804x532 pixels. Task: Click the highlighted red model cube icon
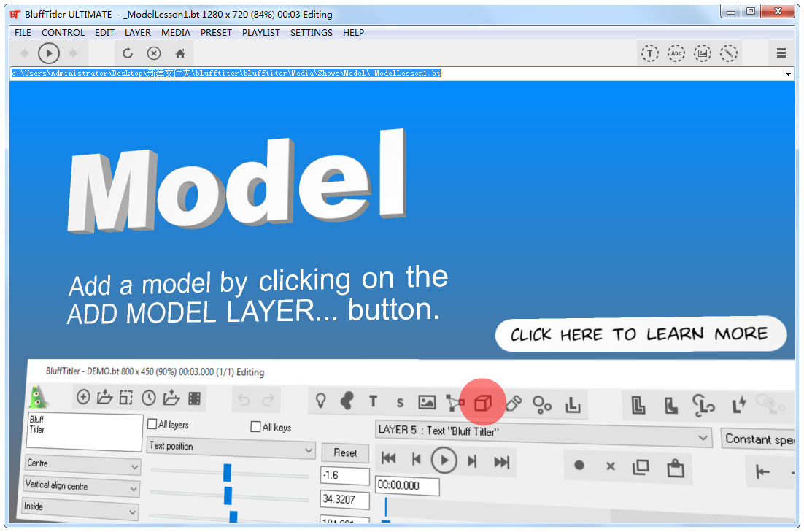tap(482, 402)
